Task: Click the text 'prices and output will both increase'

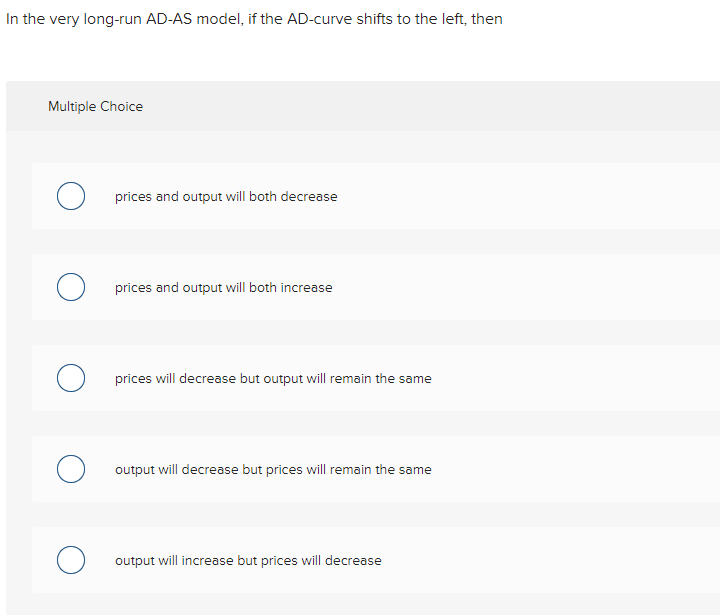Action: pos(223,287)
